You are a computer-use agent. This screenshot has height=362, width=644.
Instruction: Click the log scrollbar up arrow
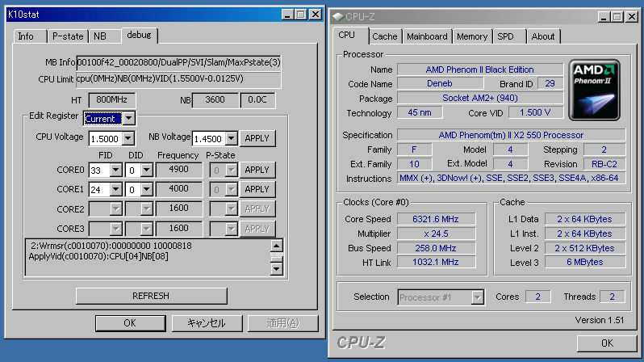277,246
